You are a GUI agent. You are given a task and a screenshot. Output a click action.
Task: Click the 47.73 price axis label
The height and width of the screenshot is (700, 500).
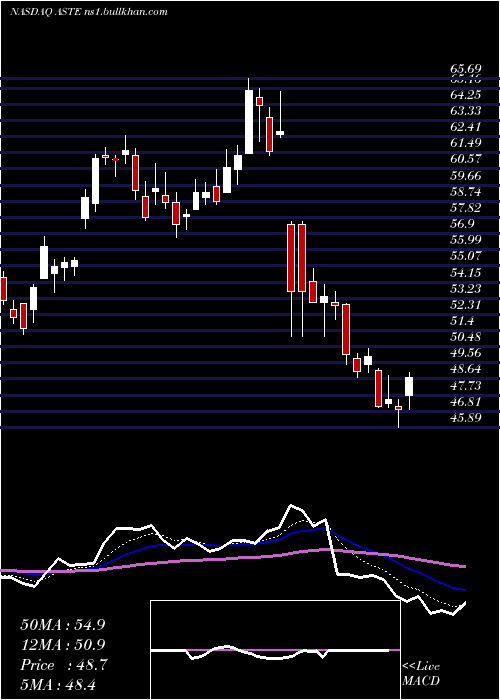466,385
